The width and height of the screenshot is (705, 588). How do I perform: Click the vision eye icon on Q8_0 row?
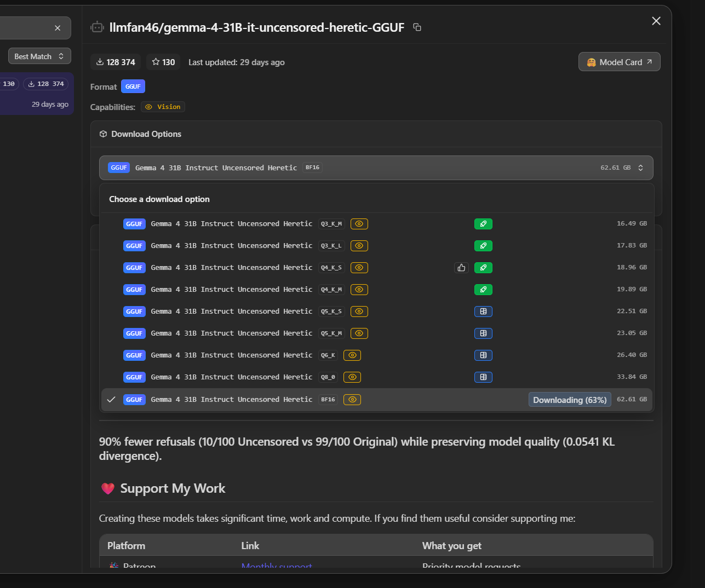[352, 377]
